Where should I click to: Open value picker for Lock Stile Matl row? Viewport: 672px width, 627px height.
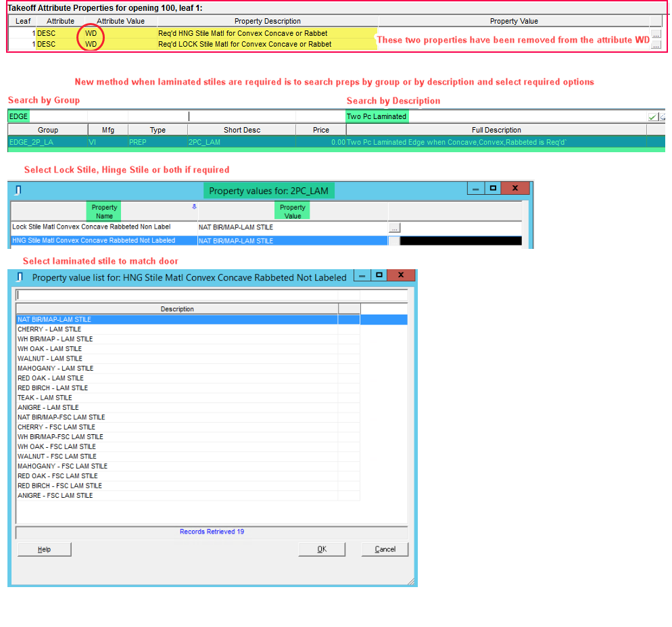(395, 228)
